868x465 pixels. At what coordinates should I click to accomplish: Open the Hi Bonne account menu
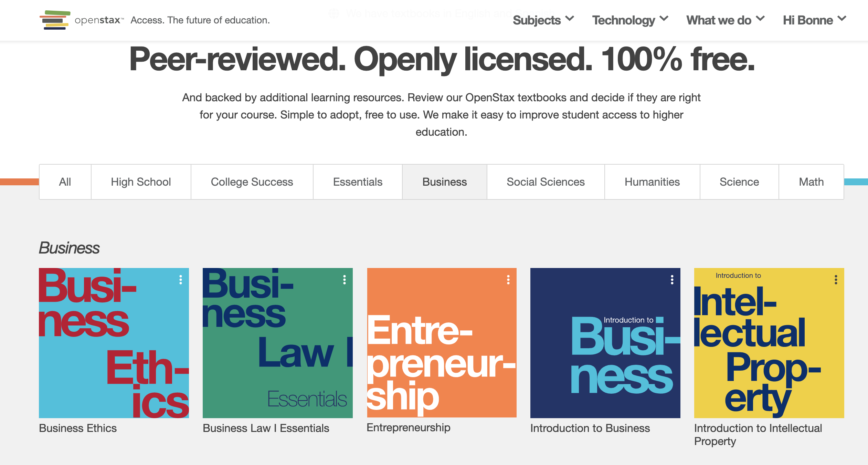[x=814, y=20]
